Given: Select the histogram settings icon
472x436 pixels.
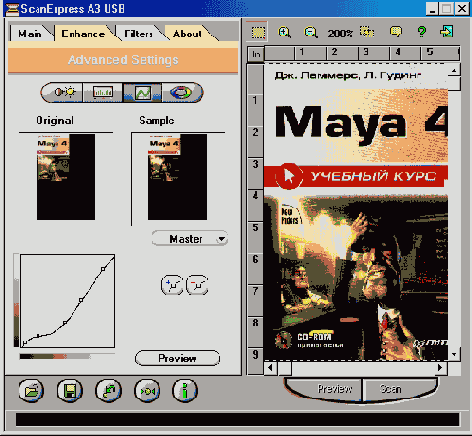Looking at the screenshot, I should click(x=103, y=92).
